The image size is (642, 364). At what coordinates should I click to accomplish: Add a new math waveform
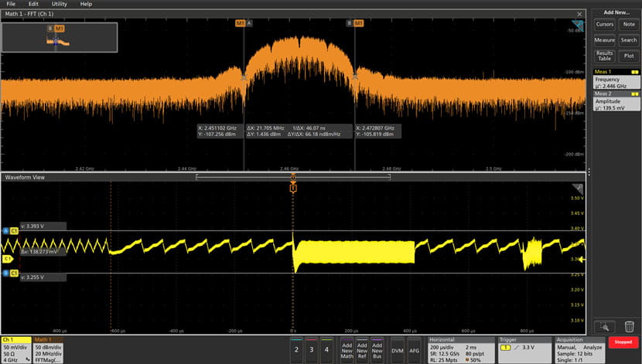pyautogui.click(x=347, y=349)
